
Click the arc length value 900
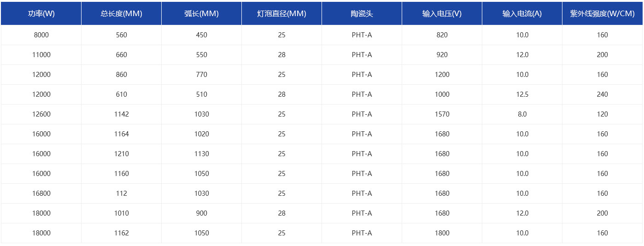click(x=201, y=213)
